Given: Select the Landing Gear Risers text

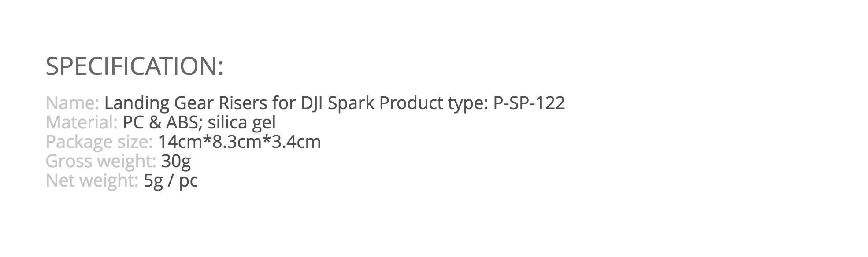Looking at the screenshot, I should coord(185,104).
